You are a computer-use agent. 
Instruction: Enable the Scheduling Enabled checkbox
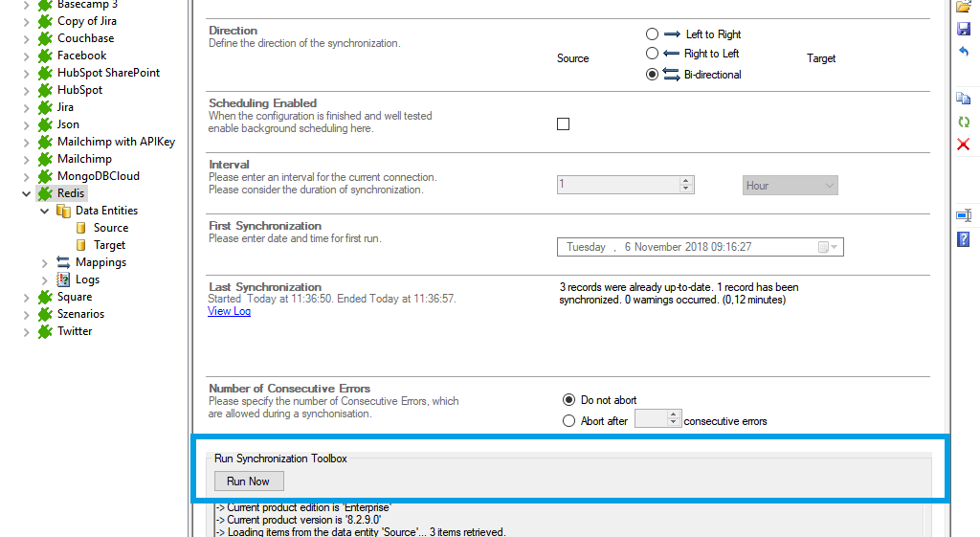563,123
